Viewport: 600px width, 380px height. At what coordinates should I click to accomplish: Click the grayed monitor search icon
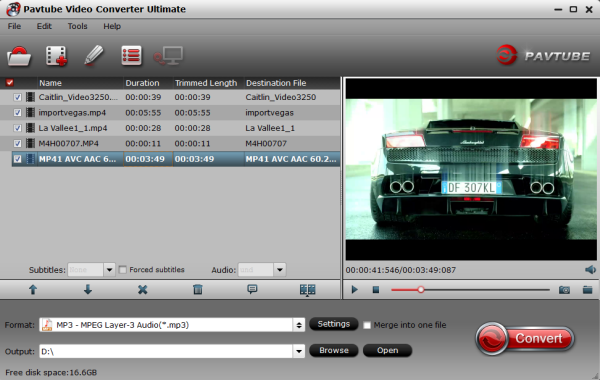point(168,56)
